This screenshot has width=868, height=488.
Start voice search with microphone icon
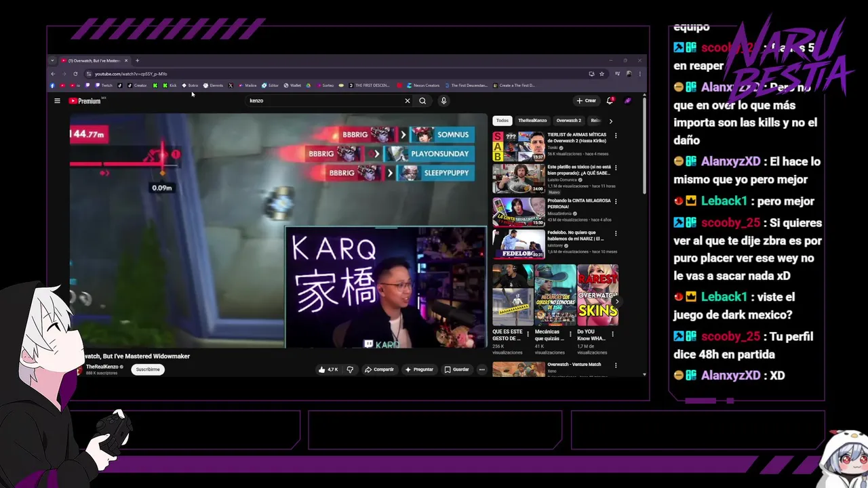coord(443,101)
